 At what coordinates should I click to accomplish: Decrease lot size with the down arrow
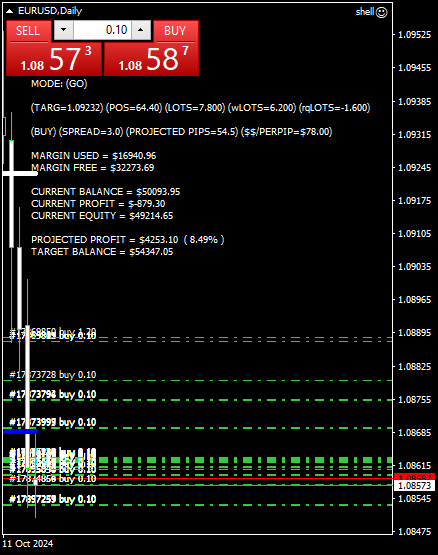(64, 30)
